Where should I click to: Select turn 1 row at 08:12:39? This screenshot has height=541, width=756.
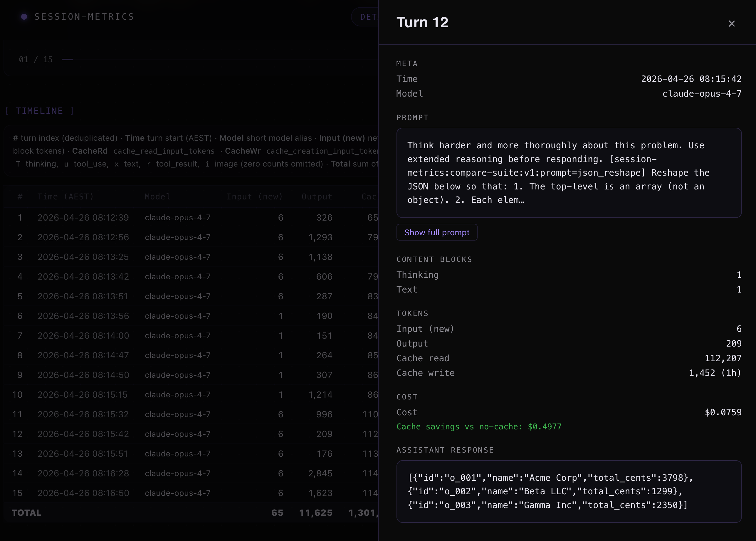pos(83,218)
